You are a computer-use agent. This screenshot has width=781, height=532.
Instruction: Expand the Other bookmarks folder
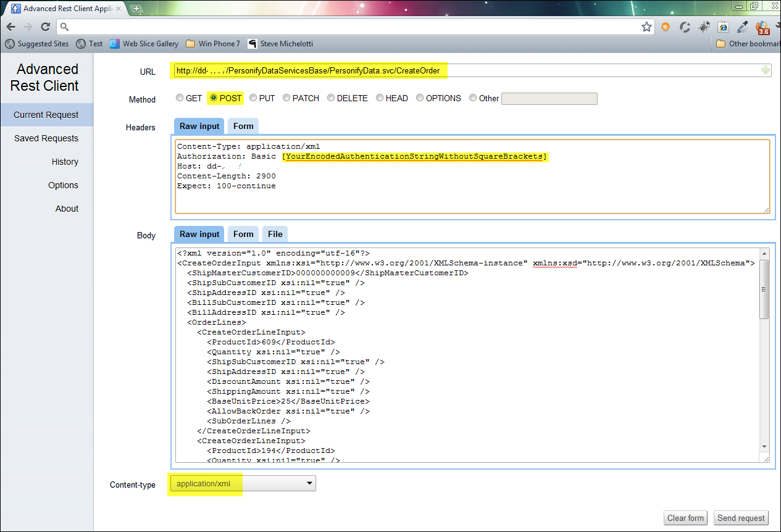click(748, 44)
